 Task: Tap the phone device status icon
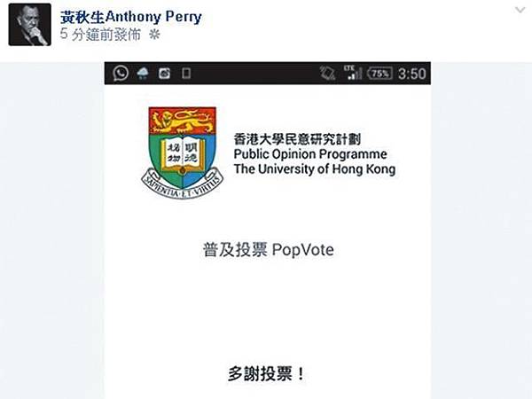[x=186, y=73]
